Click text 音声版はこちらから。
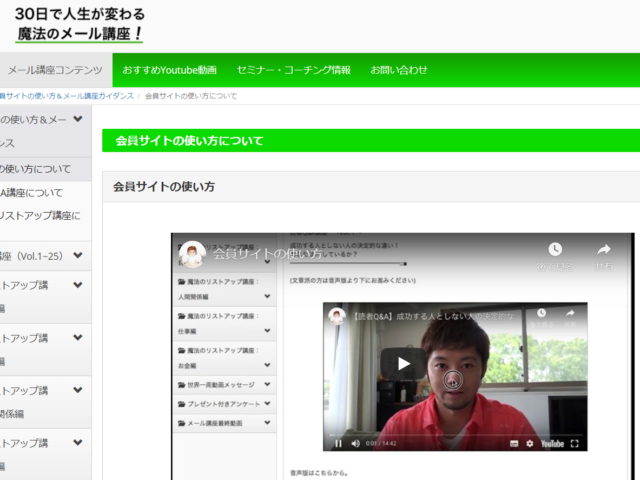Screen dimensions: 640x480 pos(319,473)
